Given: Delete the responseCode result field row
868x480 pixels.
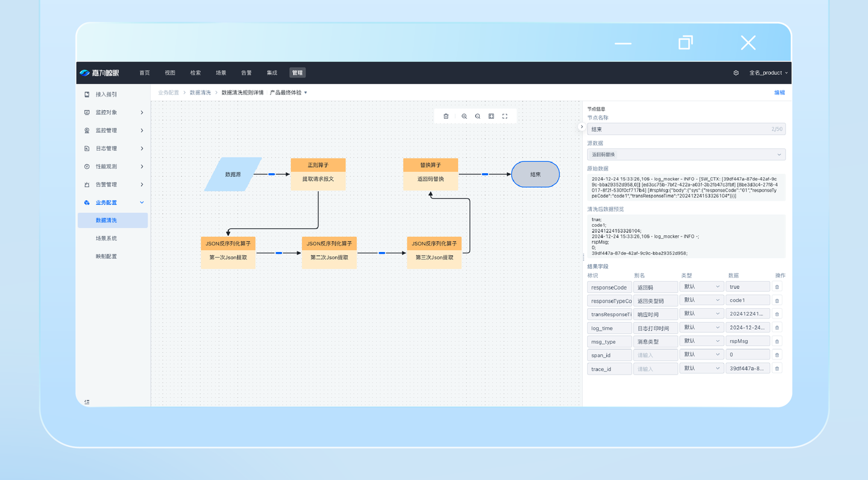Looking at the screenshot, I should pyautogui.click(x=777, y=287).
